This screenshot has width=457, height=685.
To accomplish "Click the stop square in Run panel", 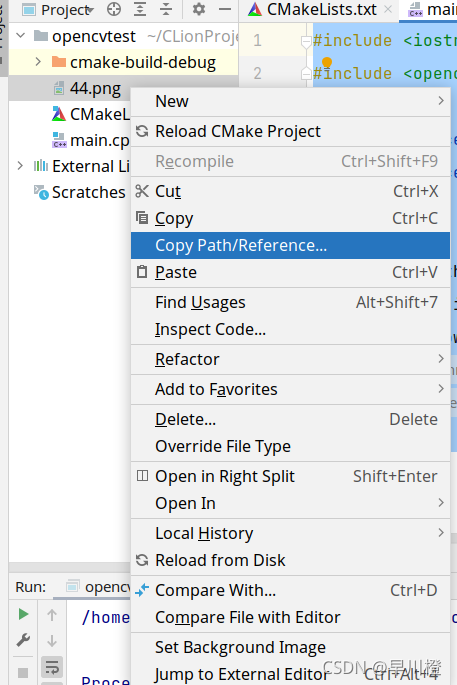I will click(23, 673).
